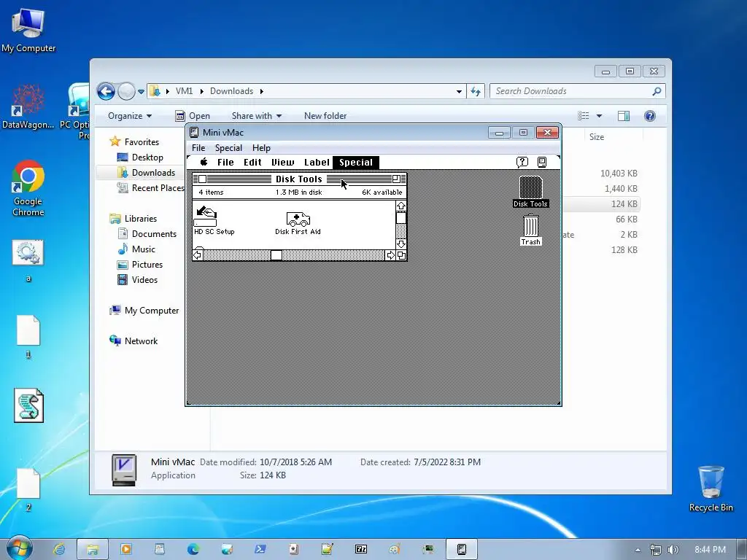The width and height of the screenshot is (747, 560).
Task: Click the Disk Tools window close box
Action: pos(203,179)
